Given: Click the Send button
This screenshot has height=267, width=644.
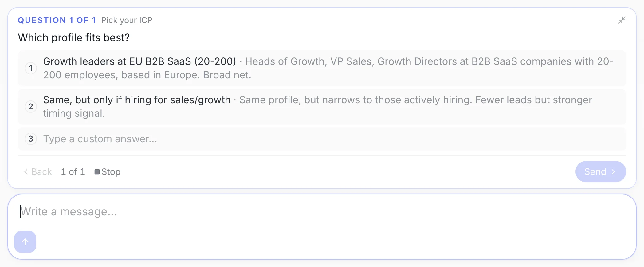Looking at the screenshot, I should tap(601, 171).
